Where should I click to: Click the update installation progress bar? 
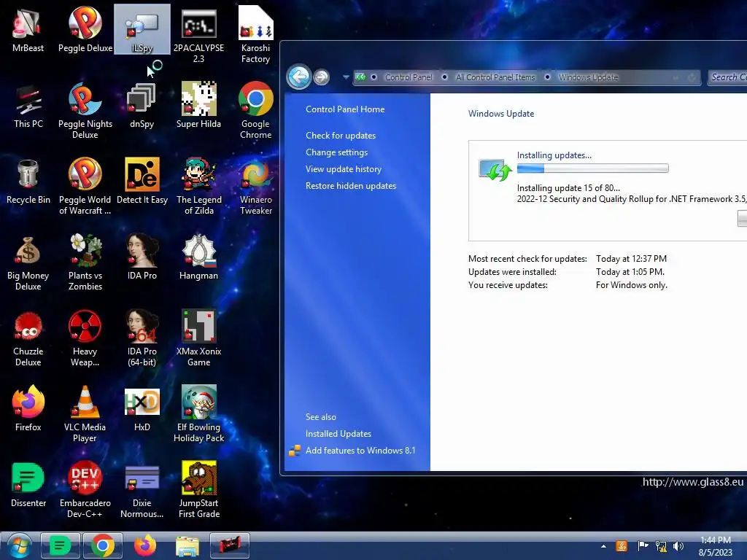[x=592, y=168]
